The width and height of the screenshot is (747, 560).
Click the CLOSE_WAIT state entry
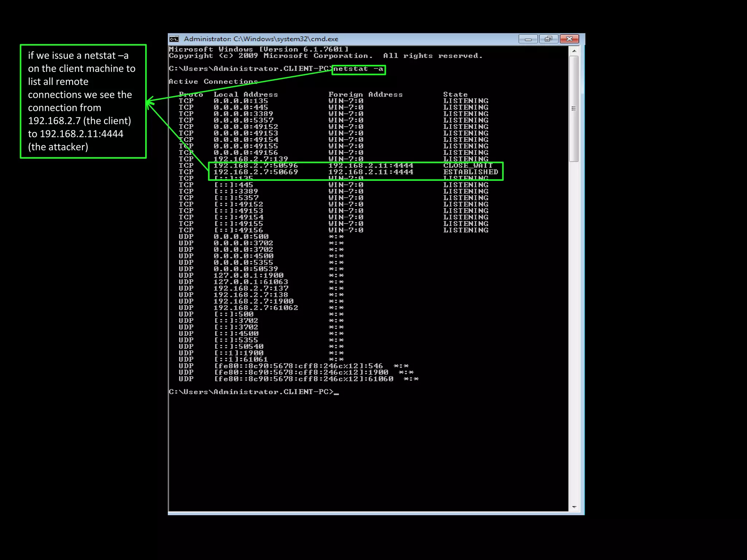[468, 166]
